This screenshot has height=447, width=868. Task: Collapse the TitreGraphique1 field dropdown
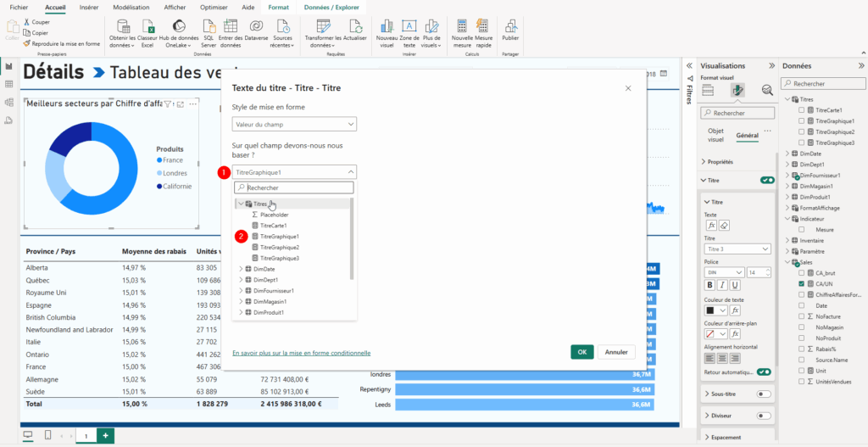point(294,172)
